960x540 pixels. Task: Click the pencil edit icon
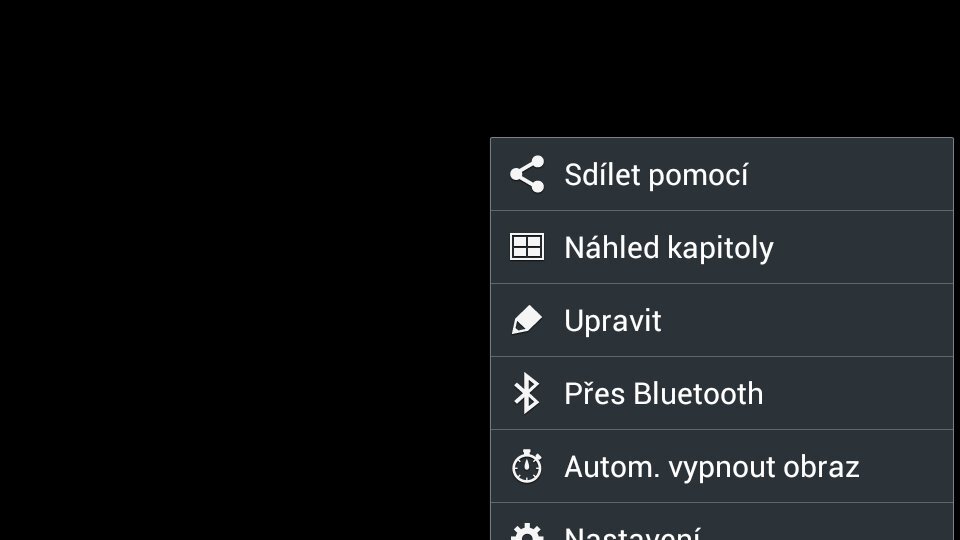pyautogui.click(x=527, y=320)
